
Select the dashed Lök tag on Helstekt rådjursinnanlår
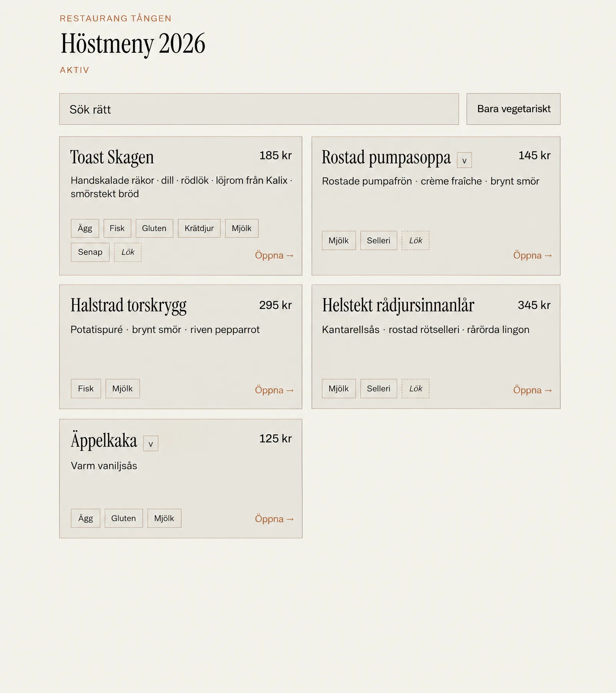click(415, 388)
